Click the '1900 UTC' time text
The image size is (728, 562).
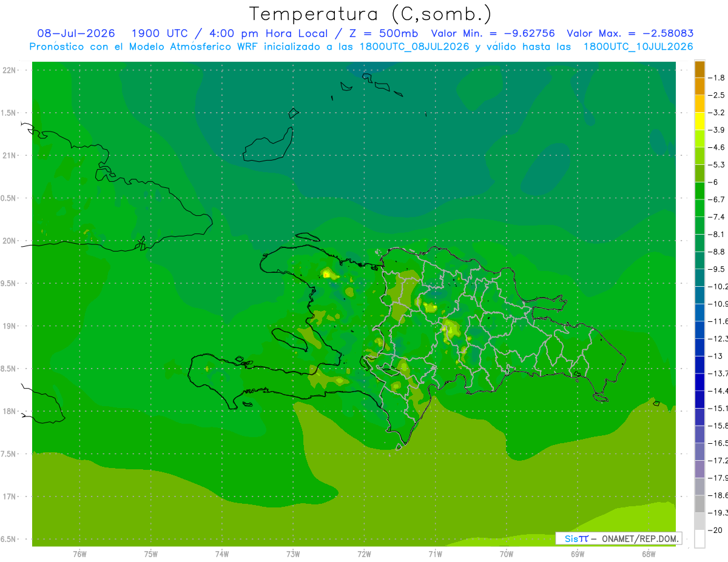pyautogui.click(x=160, y=33)
